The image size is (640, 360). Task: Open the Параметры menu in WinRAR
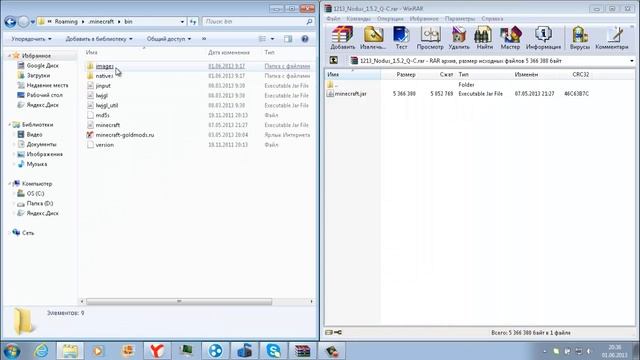[460, 19]
